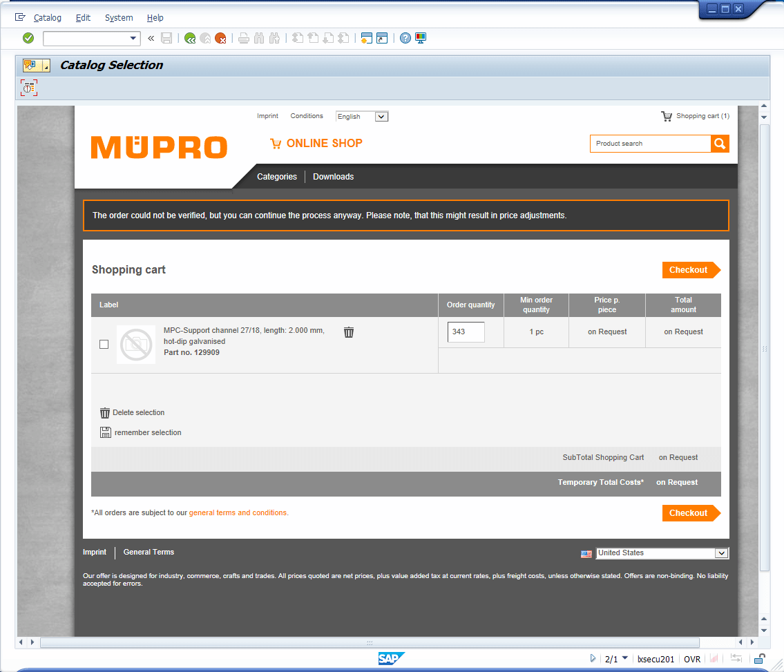Collapse the command field with double-chevron
The height and width of the screenshot is (672, 784).
(x=151, y=38)
